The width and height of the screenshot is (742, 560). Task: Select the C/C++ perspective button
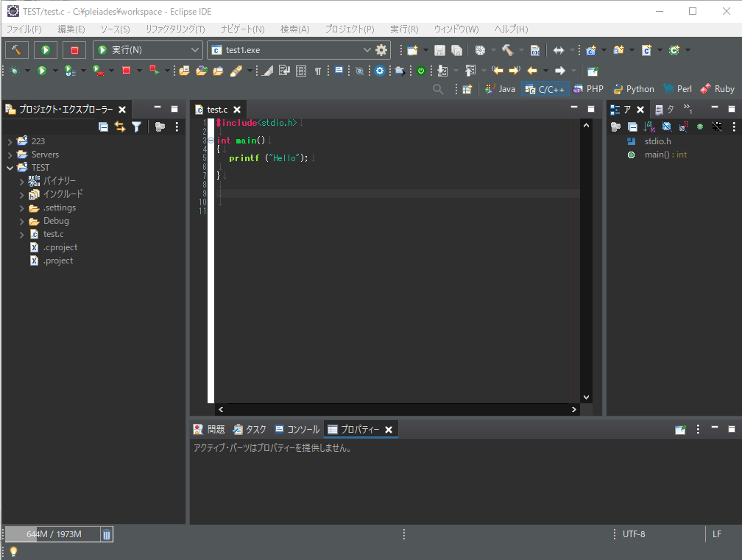point(545,89)
